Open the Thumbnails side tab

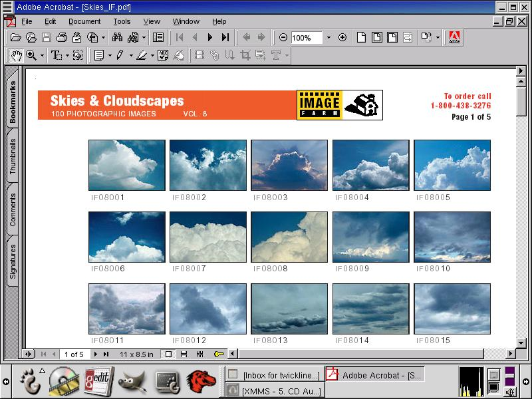click(x=13, y=156)
